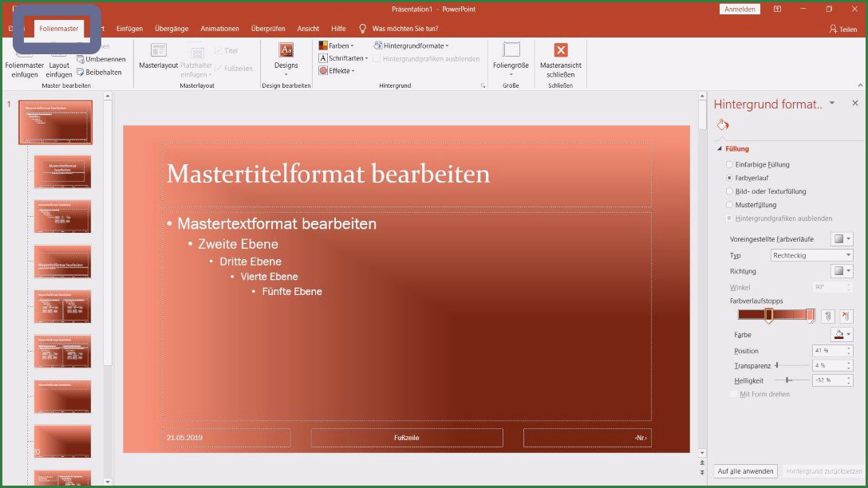Expand the Farben dropdown in ribbon

(x=336, y=45)
